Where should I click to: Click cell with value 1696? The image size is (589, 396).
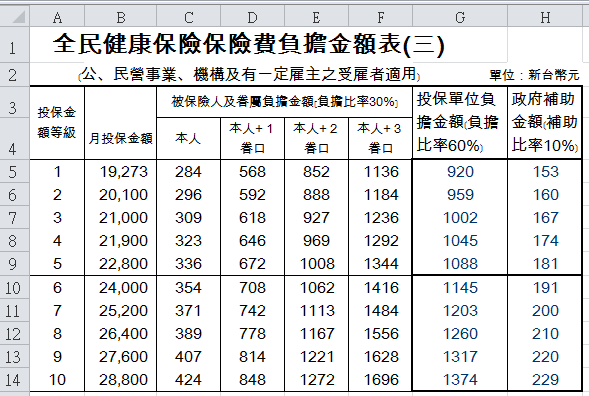coord(381,379)
